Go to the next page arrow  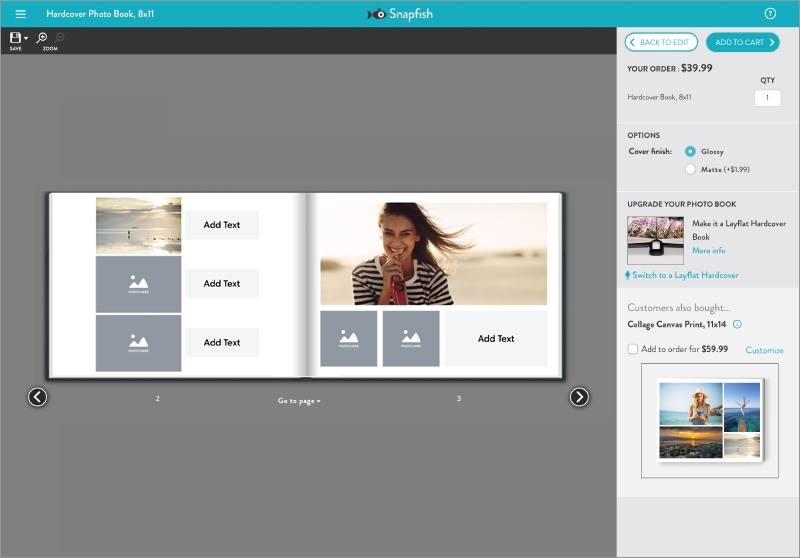(x=579, y=397)
